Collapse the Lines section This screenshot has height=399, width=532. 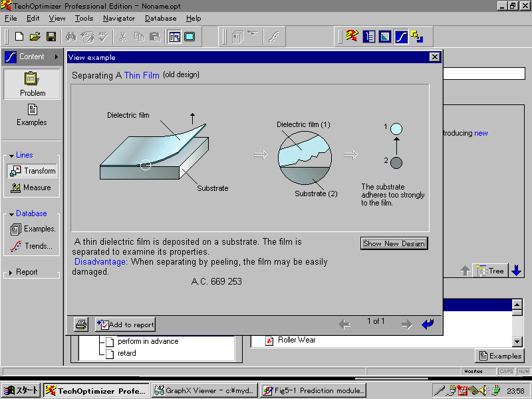[11, 156]
